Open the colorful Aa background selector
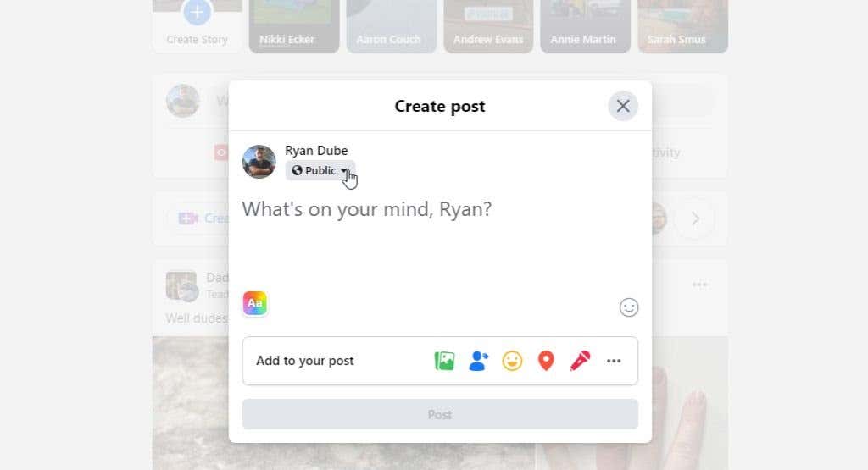The height and width of the screenshot is (470, 868). pos(254,303)
